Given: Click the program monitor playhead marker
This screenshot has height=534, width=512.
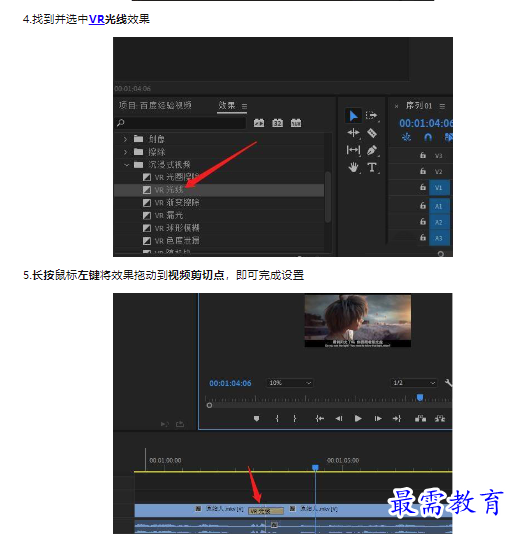Looking at the screenshot, I should [x=420, y=397].
